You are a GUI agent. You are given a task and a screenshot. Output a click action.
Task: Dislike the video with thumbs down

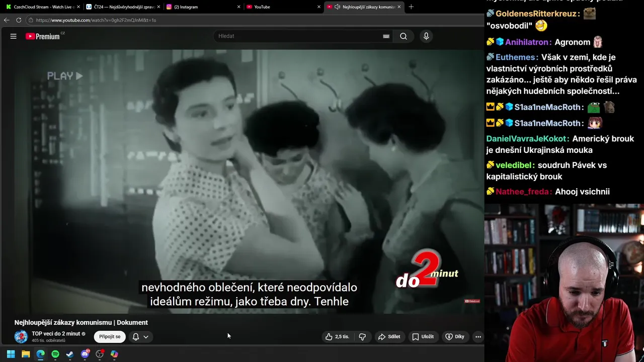(362, 337)
